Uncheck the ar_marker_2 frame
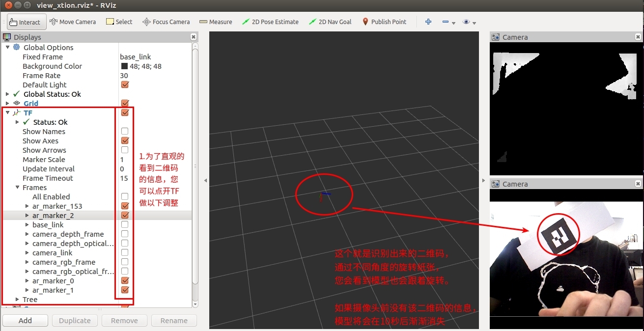The height and width of the screenshot is (331, 644). (125, 215)
